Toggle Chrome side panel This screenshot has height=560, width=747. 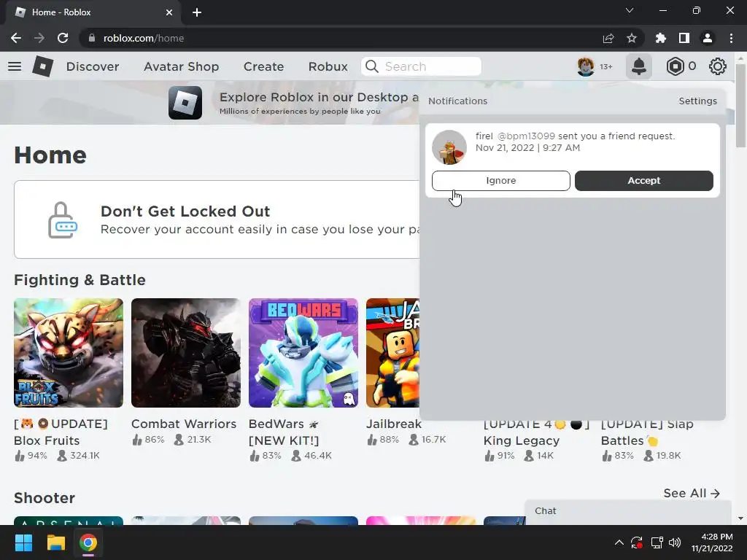pyautogui.click(x=684, y=38)
